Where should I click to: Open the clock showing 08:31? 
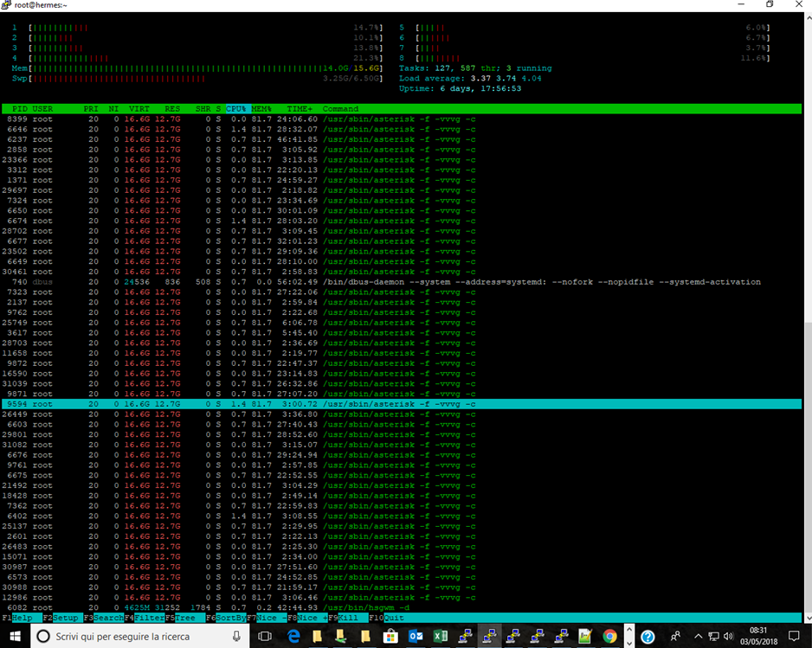point(758,636)
